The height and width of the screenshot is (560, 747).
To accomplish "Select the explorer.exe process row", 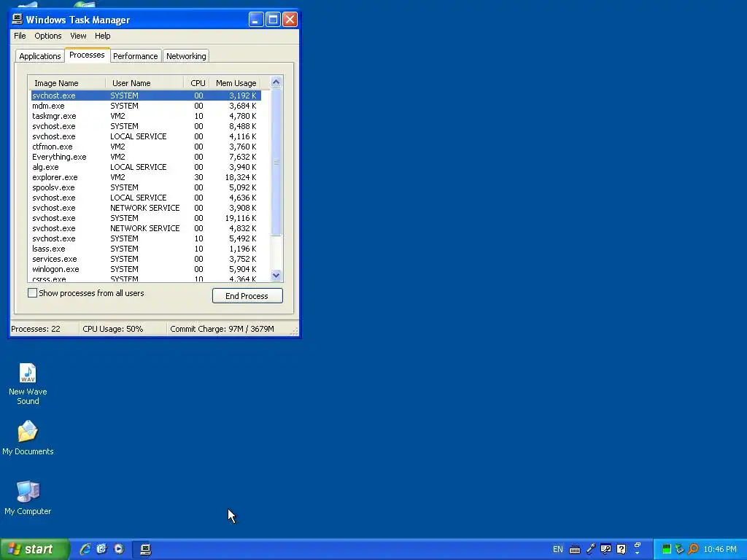I will click(146, 177).
